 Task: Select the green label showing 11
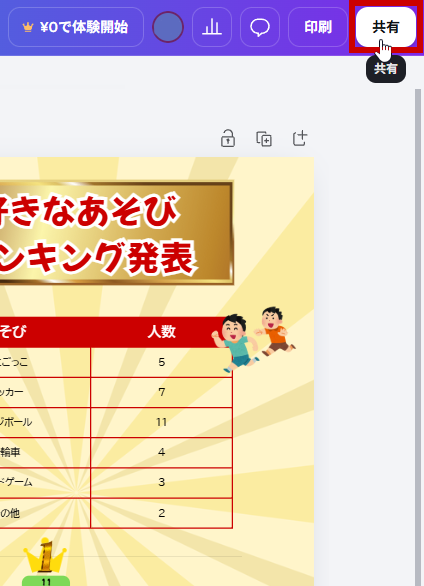pos(46,581)
